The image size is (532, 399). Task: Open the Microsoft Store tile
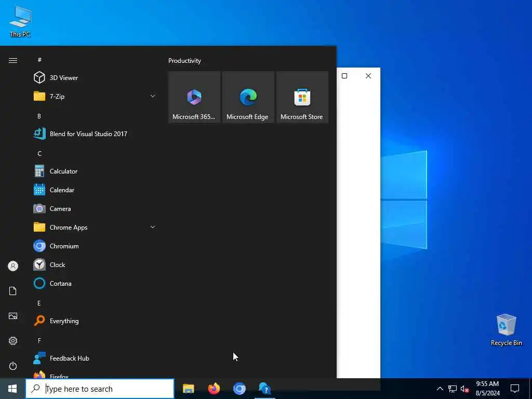pyautogui.click(x=302, y=97)
